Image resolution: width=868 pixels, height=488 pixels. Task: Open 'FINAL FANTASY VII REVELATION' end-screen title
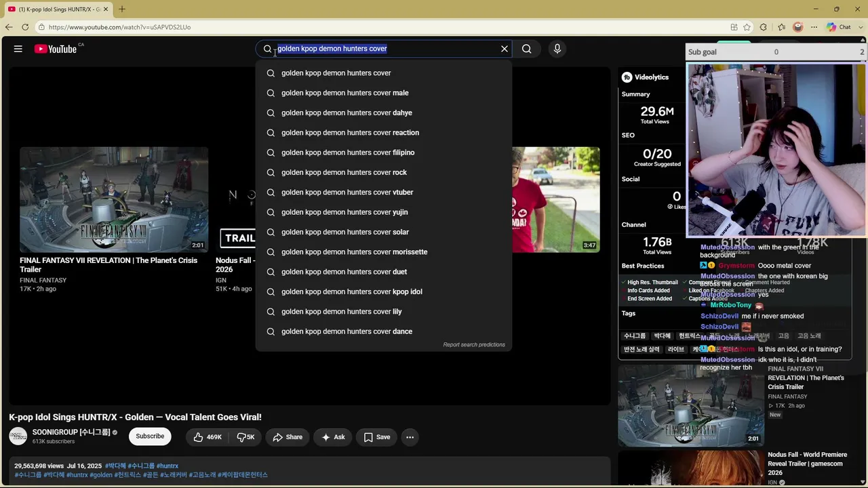(x=108, y=265)
